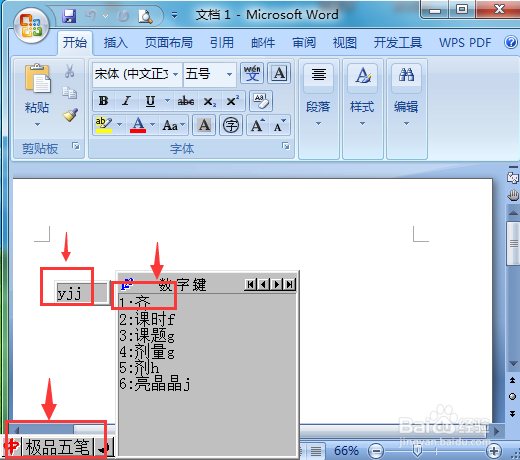Cut the selection with scissors icon
Screen dimensions: 520x460
tap(69, 71)
